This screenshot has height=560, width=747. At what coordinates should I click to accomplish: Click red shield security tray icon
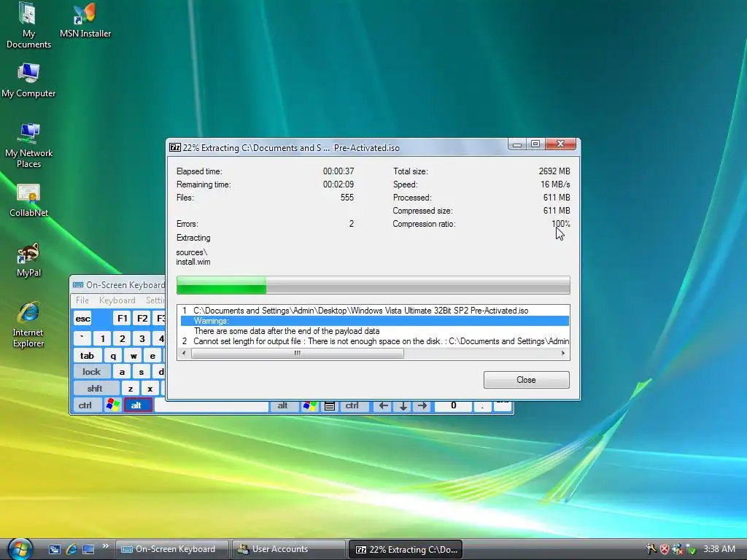[664, 549]
